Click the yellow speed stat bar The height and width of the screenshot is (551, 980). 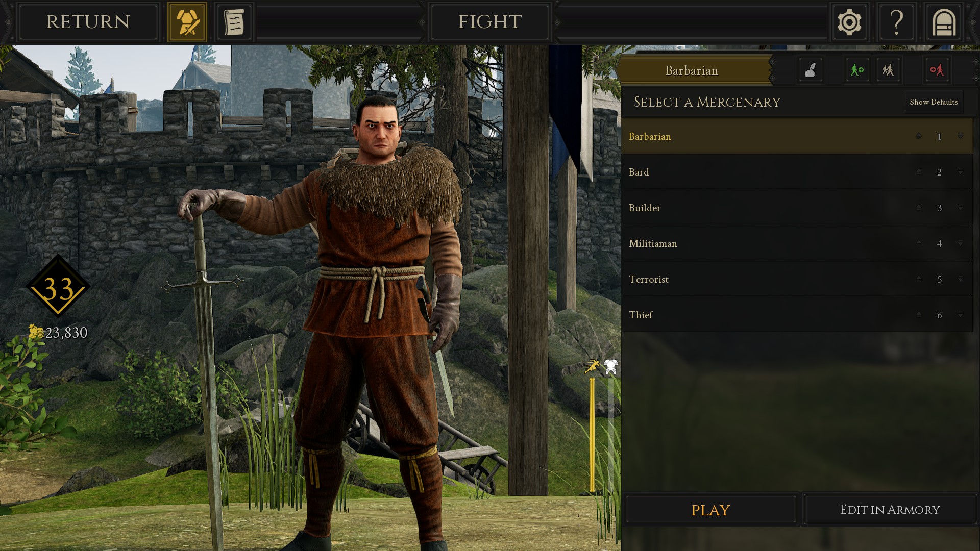[x=592, y=435]
